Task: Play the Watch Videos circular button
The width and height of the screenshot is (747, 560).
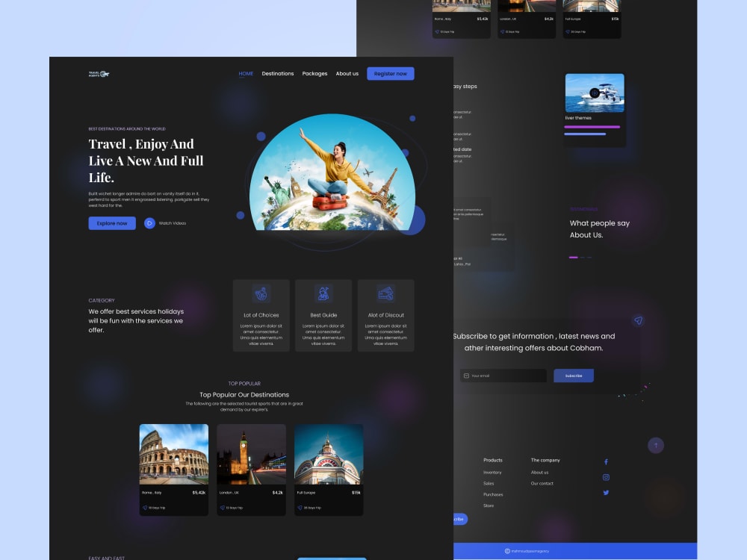Action: [x=149, y=223]
